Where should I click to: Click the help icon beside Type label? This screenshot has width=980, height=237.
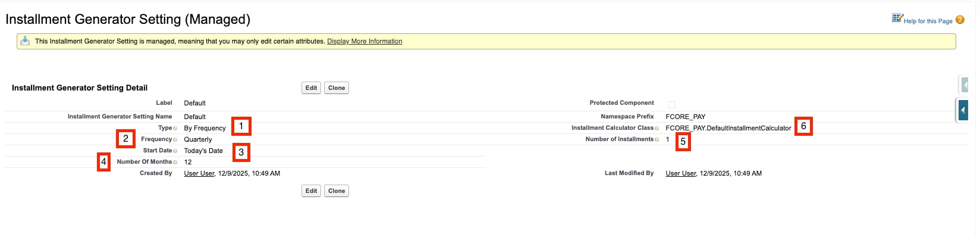[x=175, y=128]
